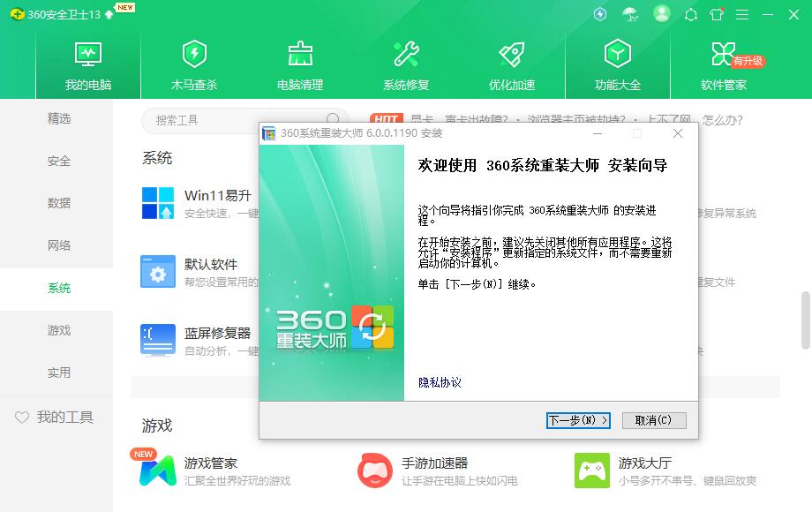The height and width of the screenshot is (512, 812).
Task: Open the main hamburger menu
Action: point(742,14)
